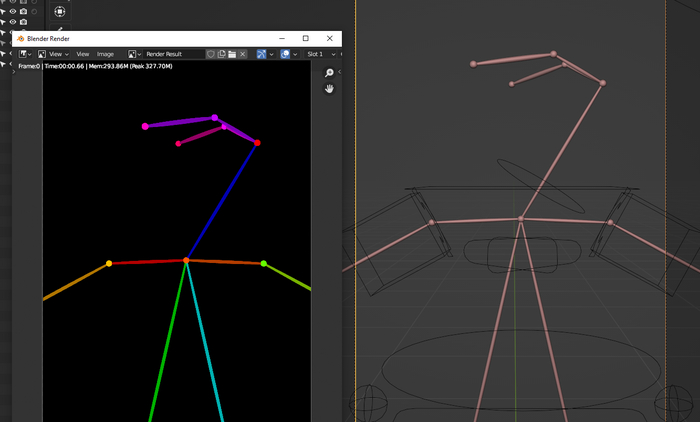
Task: Click the Blender logo in title bar
Action: click(x=21, y=38)
